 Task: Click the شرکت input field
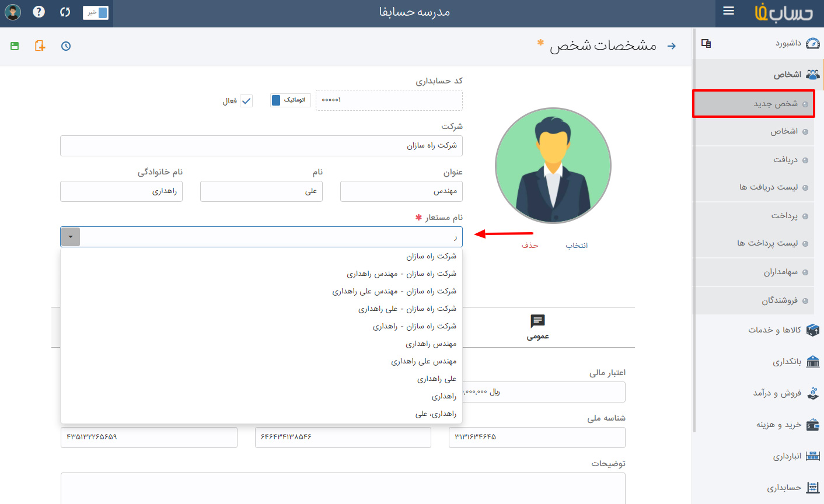261,146
